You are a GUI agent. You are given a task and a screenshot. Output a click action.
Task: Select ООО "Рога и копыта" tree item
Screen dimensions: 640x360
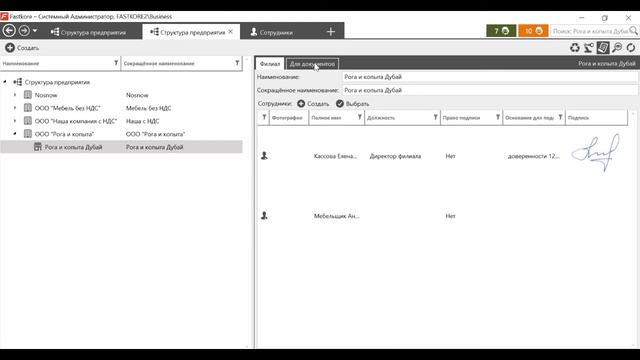pos(64,134)
